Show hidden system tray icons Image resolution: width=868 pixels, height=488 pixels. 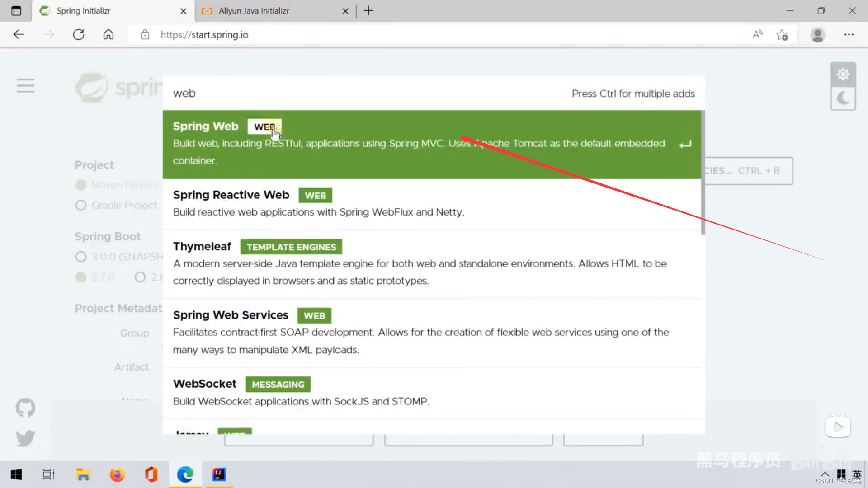(825, 474)
